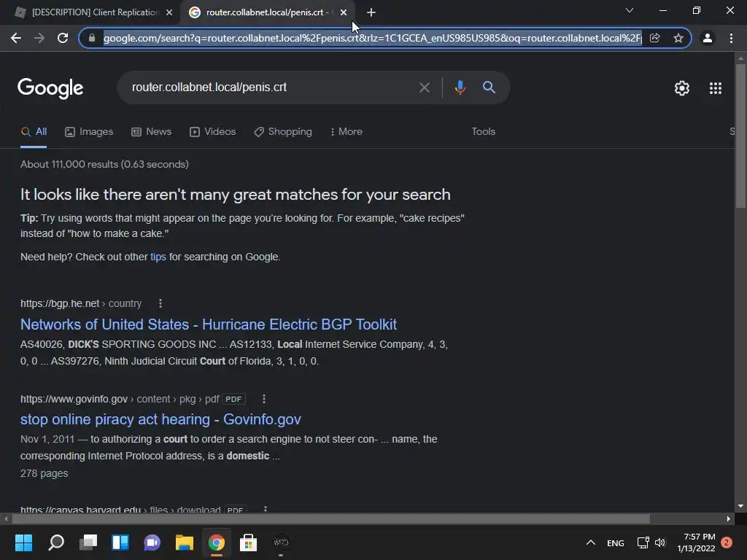
Task: Open a new browser tab
Action: coord(371,12)
